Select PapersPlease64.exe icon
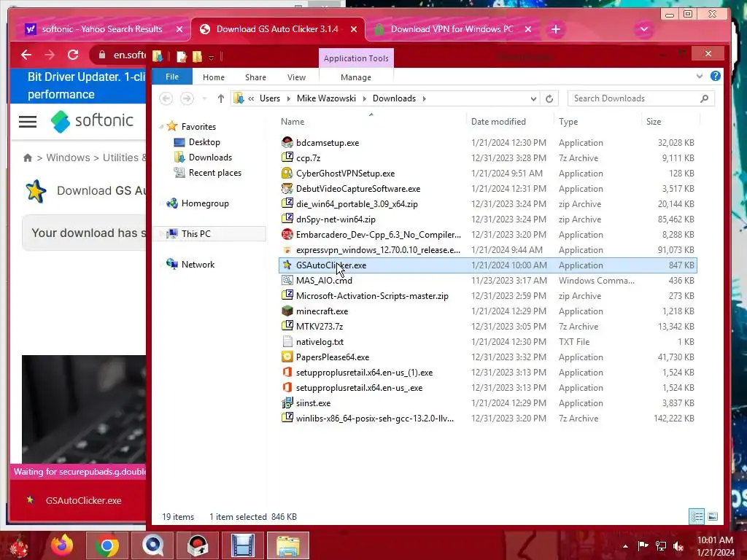 pos(287,357)
